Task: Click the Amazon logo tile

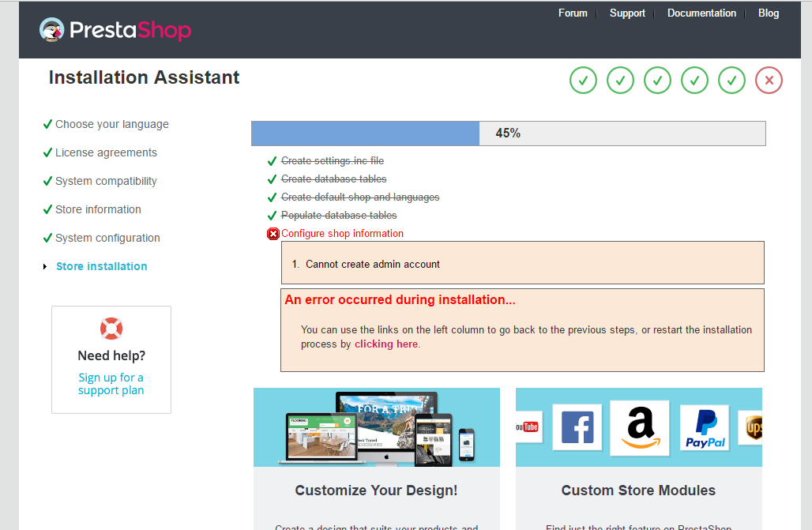Action: pyautogui.click(x=640, y=428)
